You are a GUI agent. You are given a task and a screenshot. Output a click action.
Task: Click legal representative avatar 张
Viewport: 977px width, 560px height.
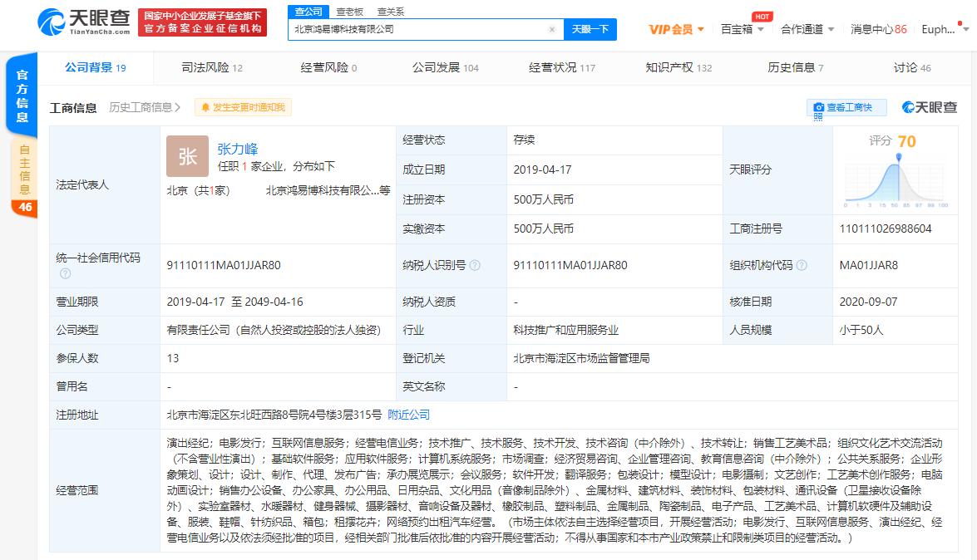[x=187, y=156]
